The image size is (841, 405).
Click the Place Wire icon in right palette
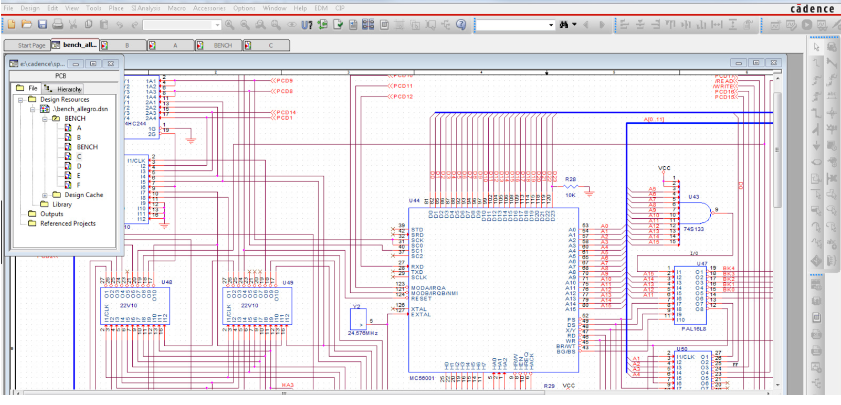tap(817, 64)
